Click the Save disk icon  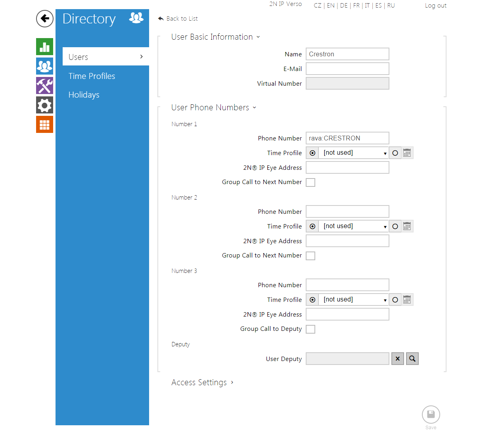[x=431, y=414]
